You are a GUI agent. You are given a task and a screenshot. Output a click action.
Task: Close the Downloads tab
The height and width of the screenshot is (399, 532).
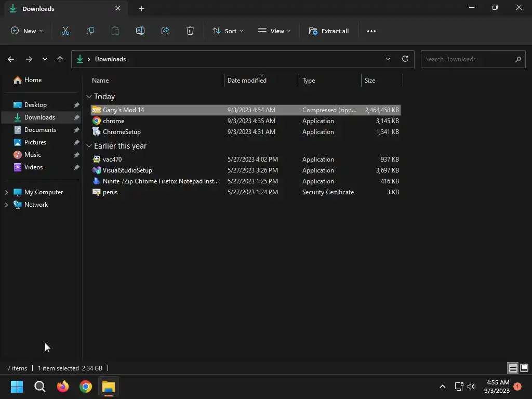tap(117, 8)
